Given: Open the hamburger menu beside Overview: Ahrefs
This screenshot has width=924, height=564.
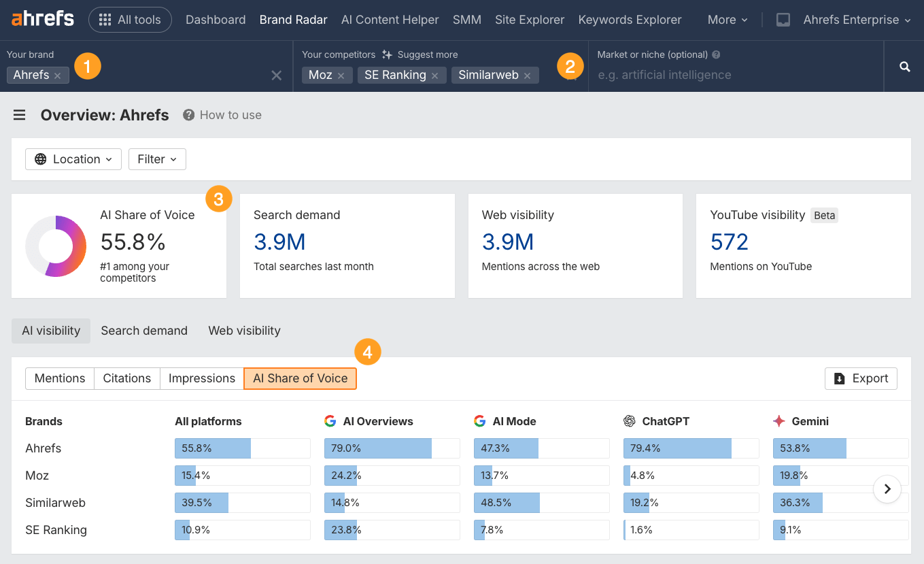Looking at the screenshot, I should pos(19,114).
